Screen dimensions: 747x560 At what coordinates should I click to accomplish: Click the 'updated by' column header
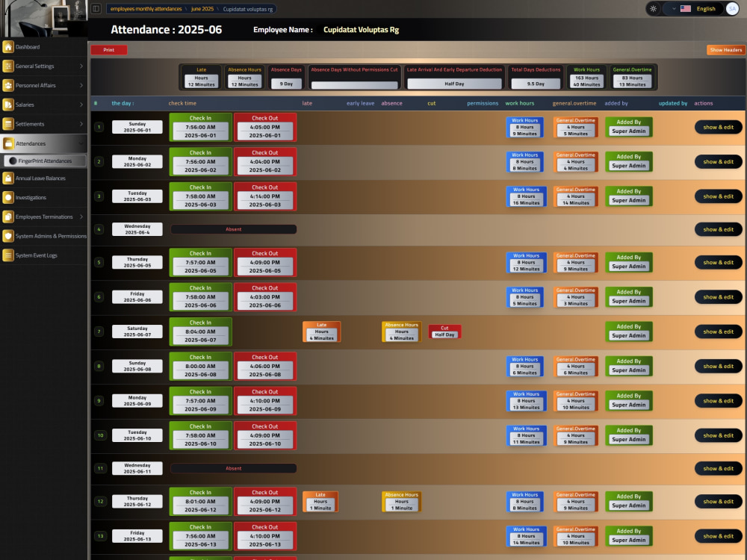point(673,103)
